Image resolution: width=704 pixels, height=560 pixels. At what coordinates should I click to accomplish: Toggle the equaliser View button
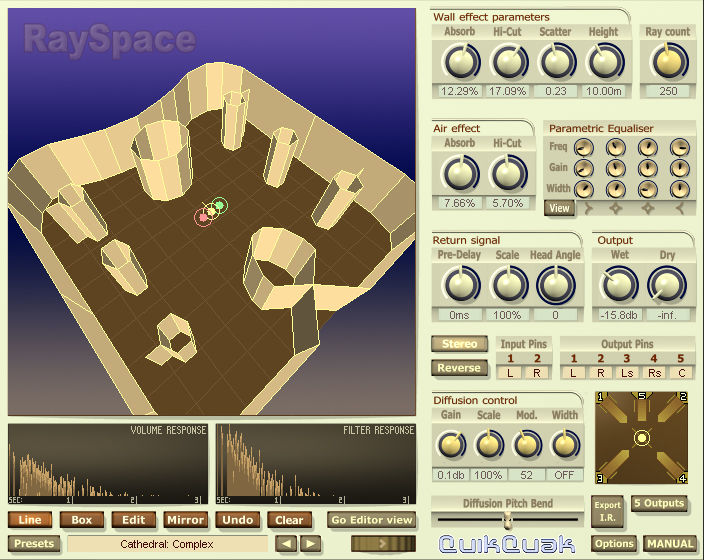559,208
